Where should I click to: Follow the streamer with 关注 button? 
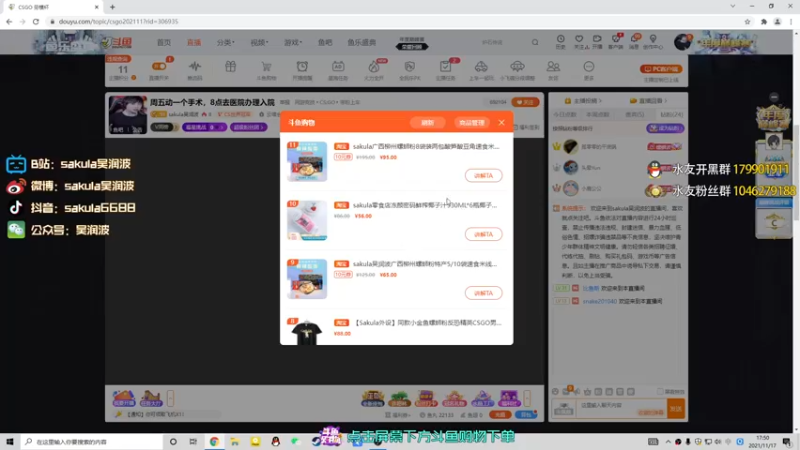[x=525, y=102]
